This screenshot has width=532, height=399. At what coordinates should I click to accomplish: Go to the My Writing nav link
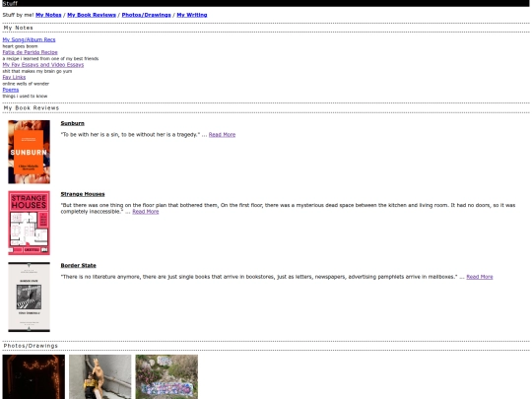coord(192,15)
